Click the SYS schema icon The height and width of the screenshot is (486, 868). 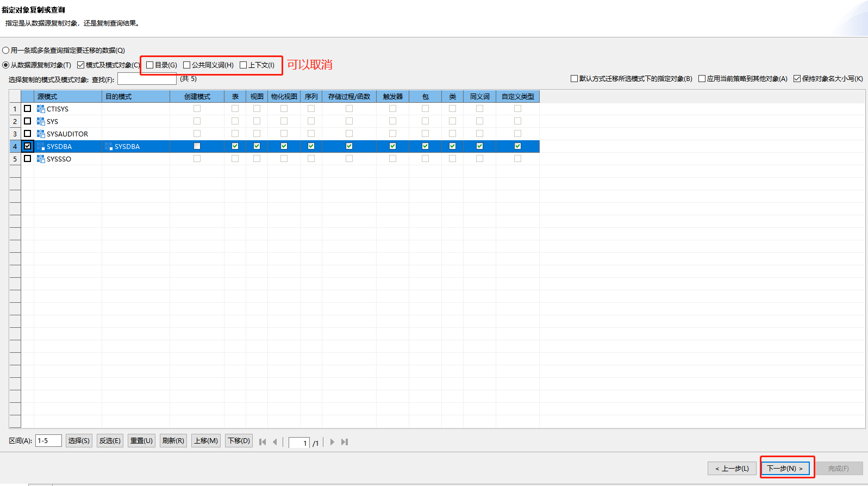click(x=41, y=121)
